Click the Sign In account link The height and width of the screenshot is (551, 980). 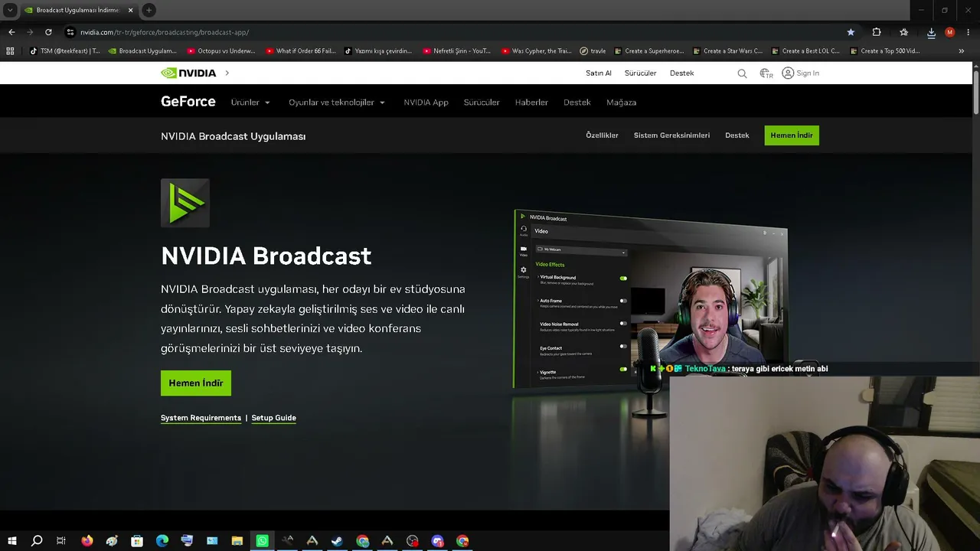[x=801, y=73]
